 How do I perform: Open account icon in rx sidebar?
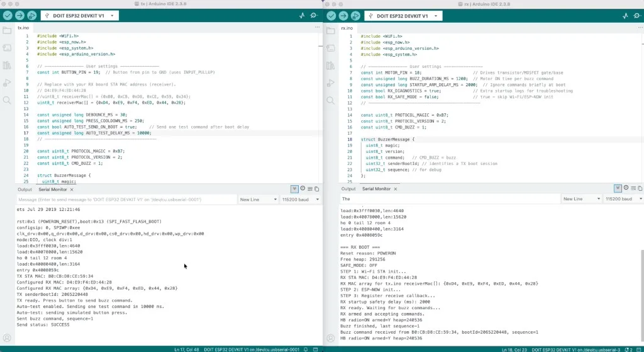click(331, 338)
